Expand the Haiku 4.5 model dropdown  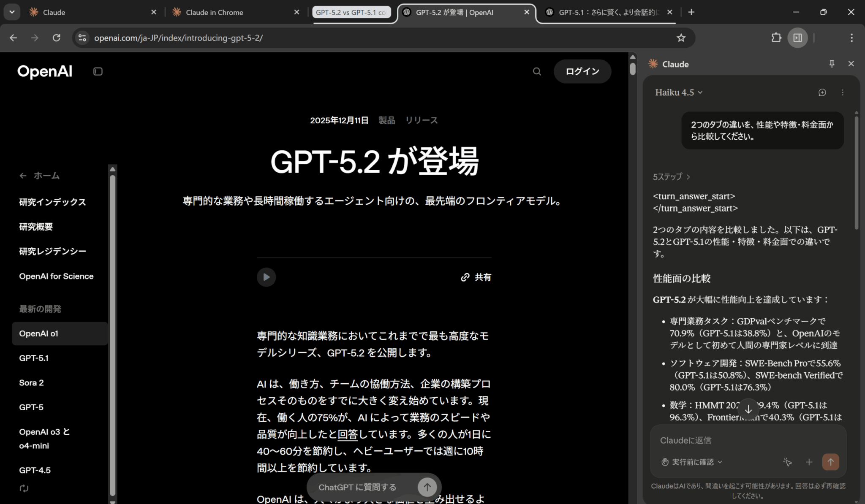click(x=679, y=92)
